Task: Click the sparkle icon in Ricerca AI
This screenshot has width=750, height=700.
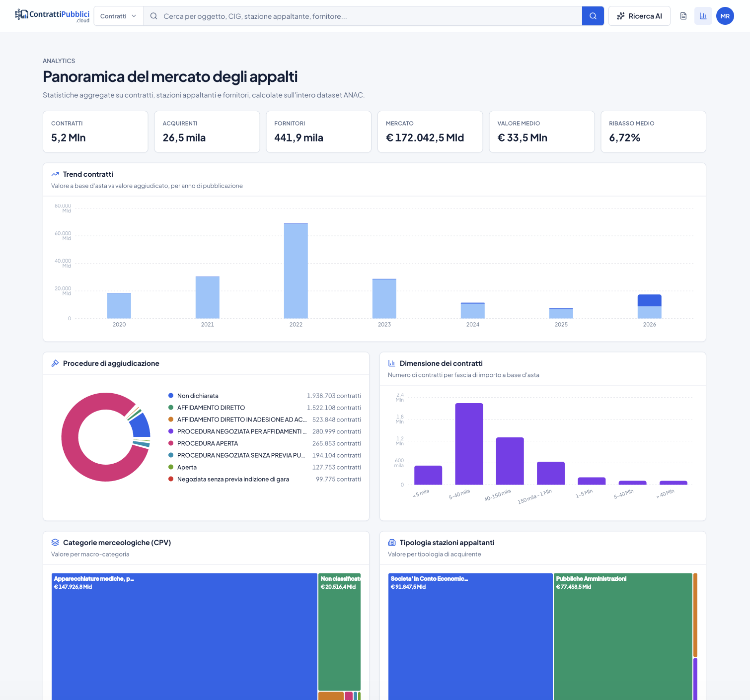Action: 621,16
